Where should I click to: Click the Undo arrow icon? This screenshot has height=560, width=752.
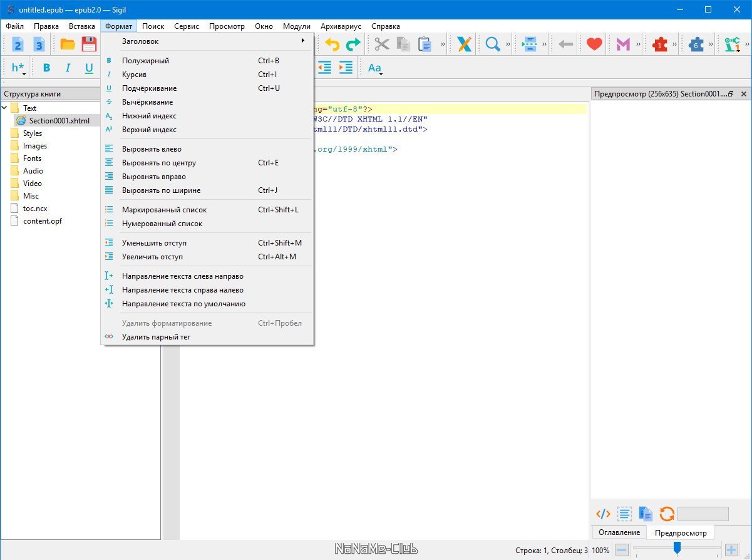[332, 44]
